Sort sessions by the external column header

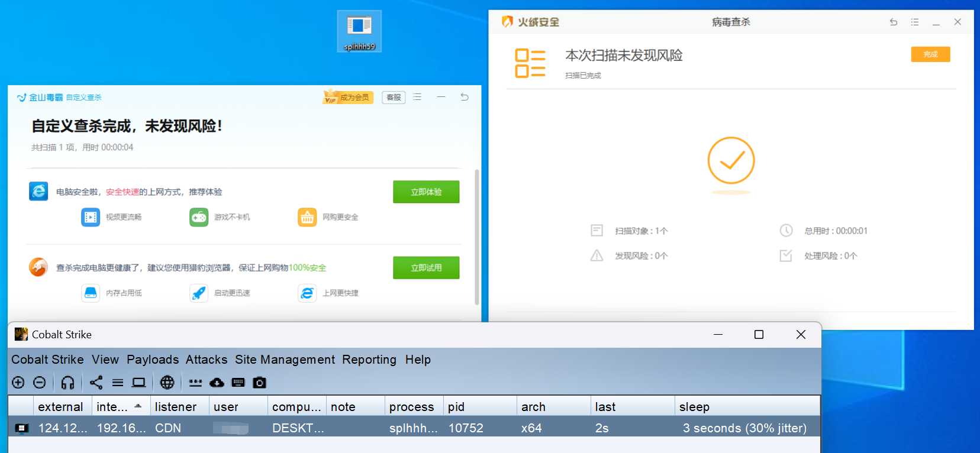62,407
